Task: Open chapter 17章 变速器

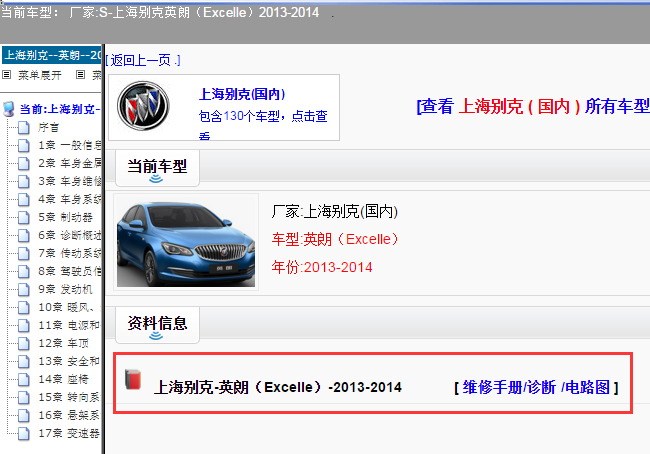Action: (x=69, y=433)
